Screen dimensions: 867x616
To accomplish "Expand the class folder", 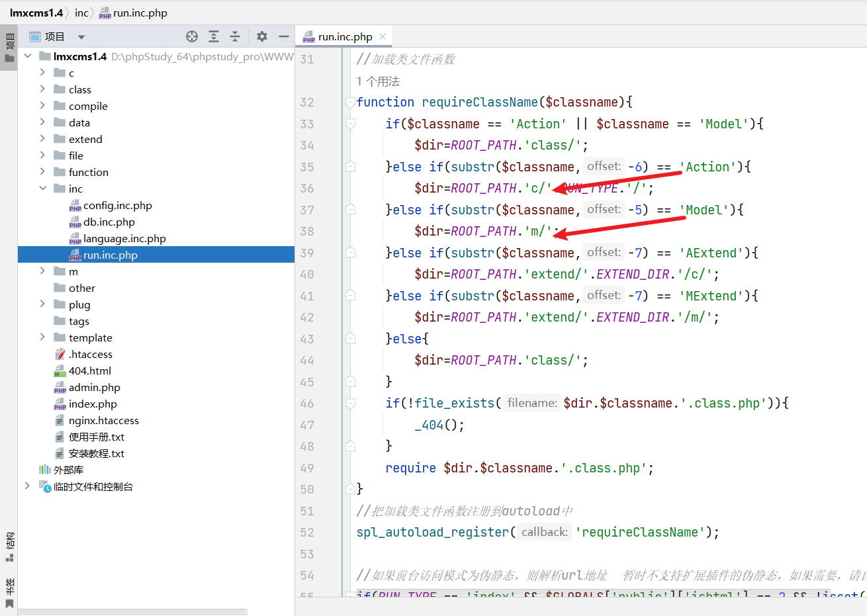I will tap(42, 89).
